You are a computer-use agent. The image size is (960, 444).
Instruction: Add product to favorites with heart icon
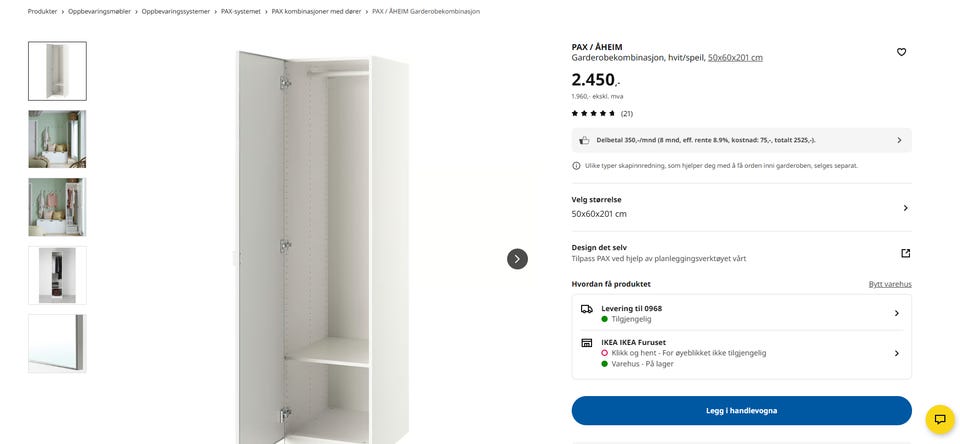point(901,52)
